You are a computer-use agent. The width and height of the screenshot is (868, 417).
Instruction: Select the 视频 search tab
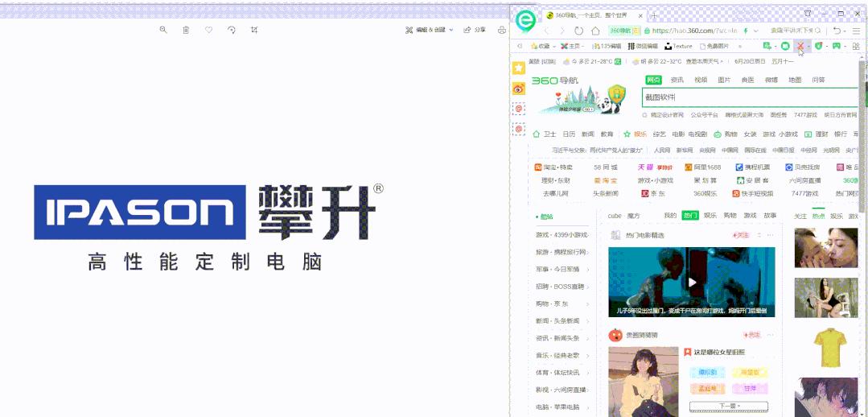point(701,80)
